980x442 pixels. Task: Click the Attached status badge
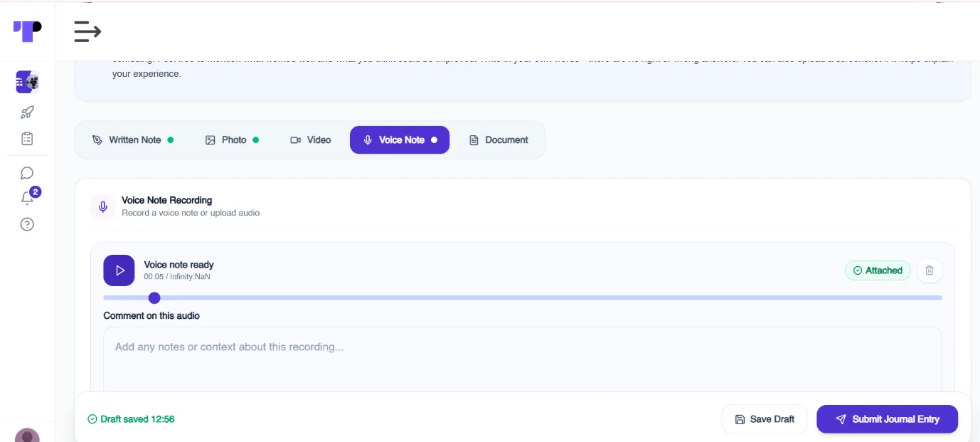pos(878,270)
